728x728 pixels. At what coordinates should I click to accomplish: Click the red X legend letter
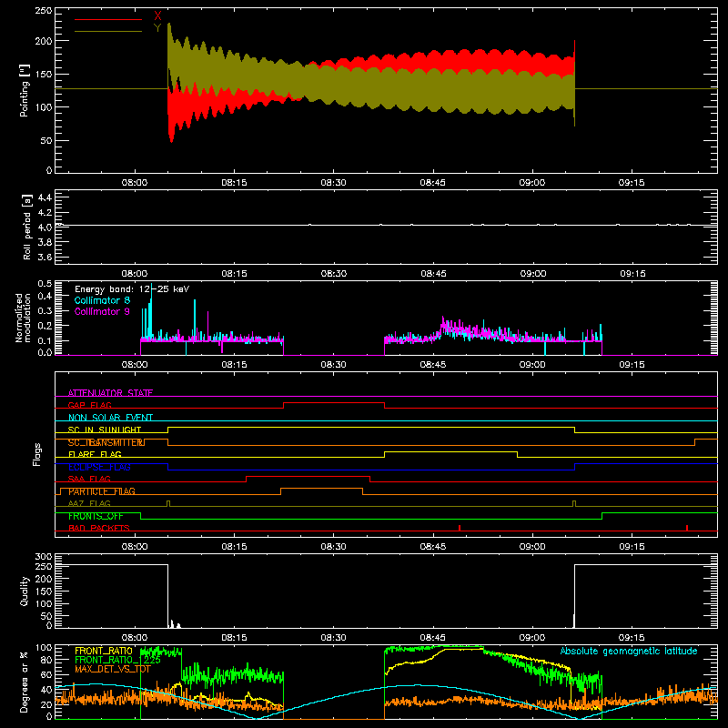(x=157, y=16)
